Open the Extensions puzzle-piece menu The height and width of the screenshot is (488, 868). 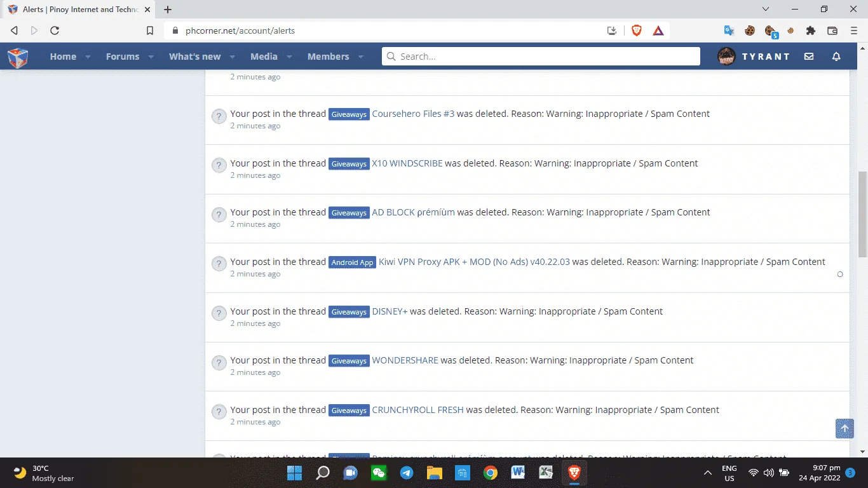(x=810, y=30)
